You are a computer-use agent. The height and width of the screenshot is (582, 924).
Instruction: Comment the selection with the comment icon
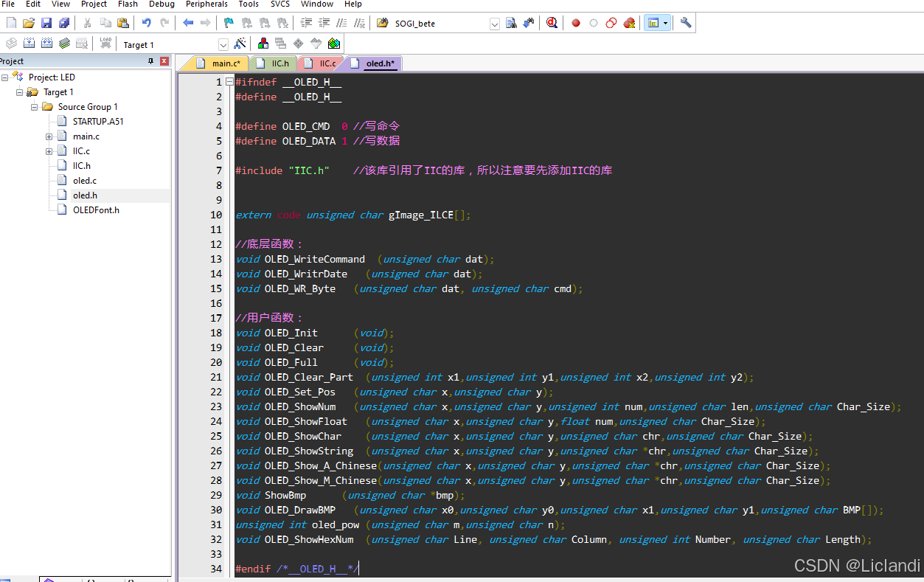click(341, 23)
